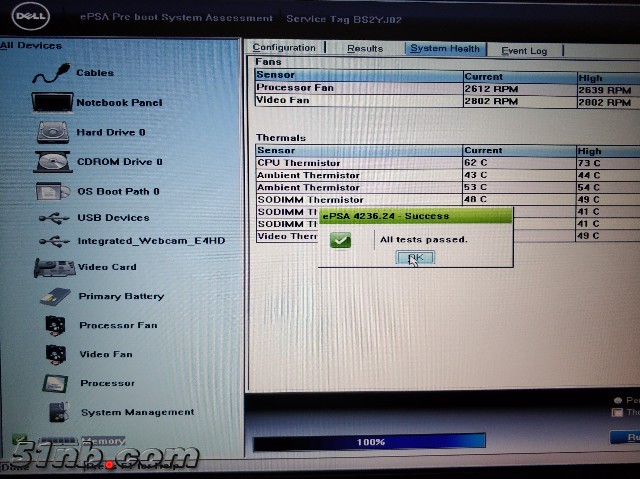Image resolution: width=640 pixels, height=479 pixels.
Task: Select the Cables device icon
Action: pyautogui.click(x=50, y=73)
